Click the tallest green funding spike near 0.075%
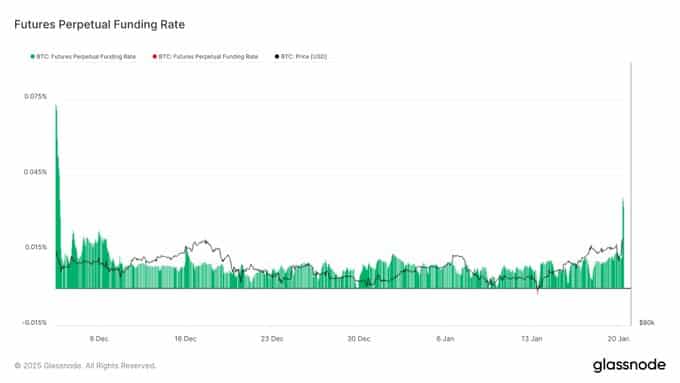 coord(57,195)
